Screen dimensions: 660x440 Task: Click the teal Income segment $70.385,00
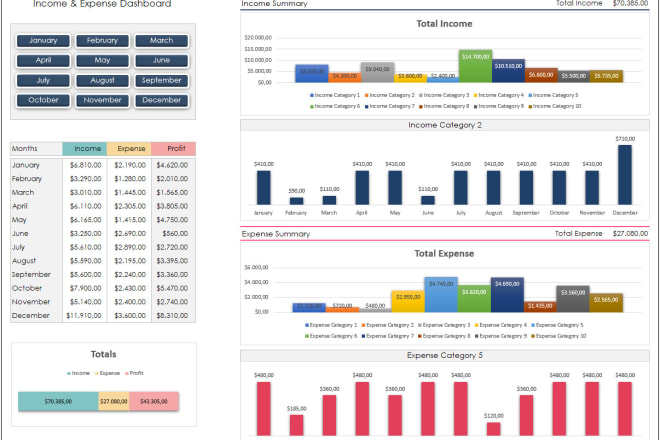click(58, 401)
